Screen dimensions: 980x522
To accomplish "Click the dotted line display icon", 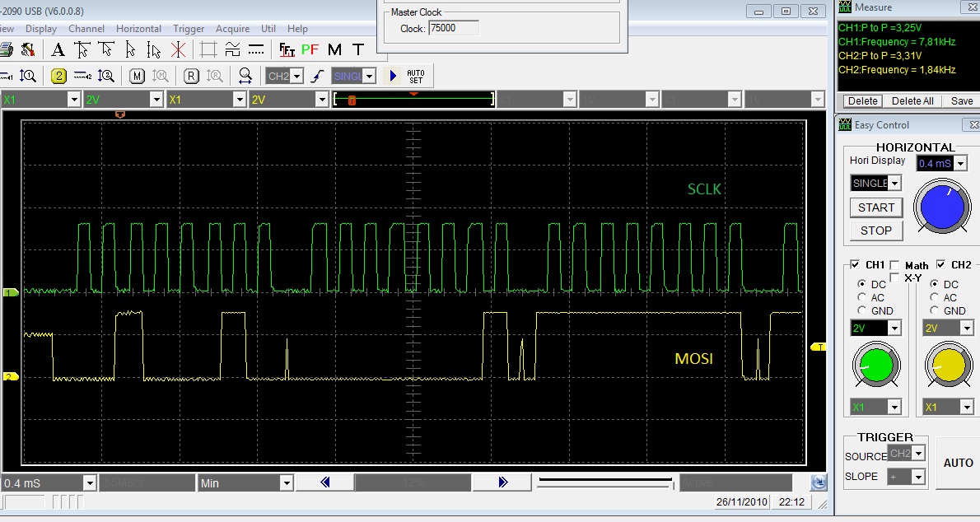I will [256, 49].
